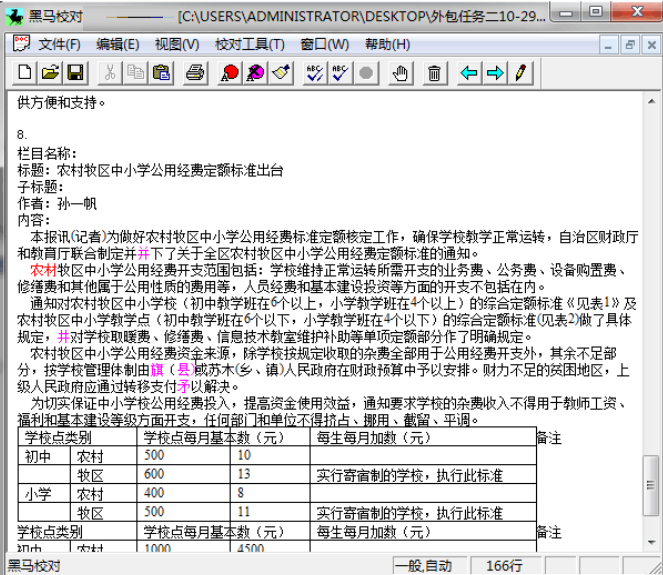Screen dimensions: 663x575
Task: Click the red circle with letter A icon
Action: coord(230,73)
